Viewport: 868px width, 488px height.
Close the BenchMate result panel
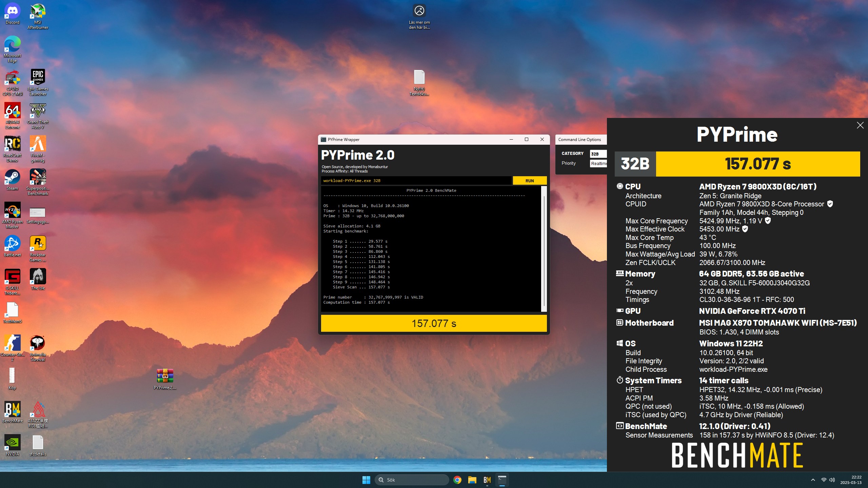pos(860,125)
